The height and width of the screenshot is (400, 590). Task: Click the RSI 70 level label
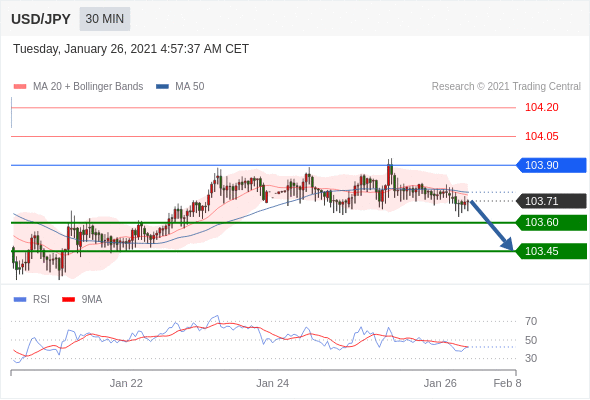(531, 321)
